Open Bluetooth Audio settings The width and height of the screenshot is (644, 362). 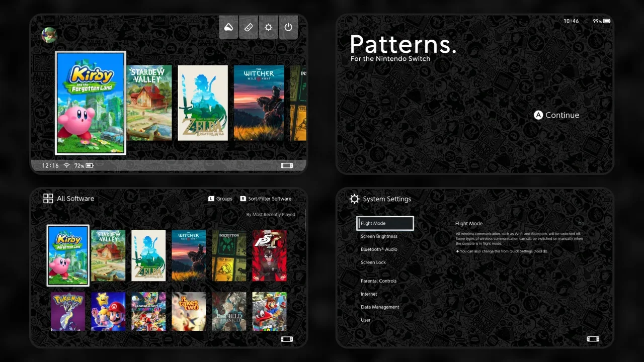379,249
